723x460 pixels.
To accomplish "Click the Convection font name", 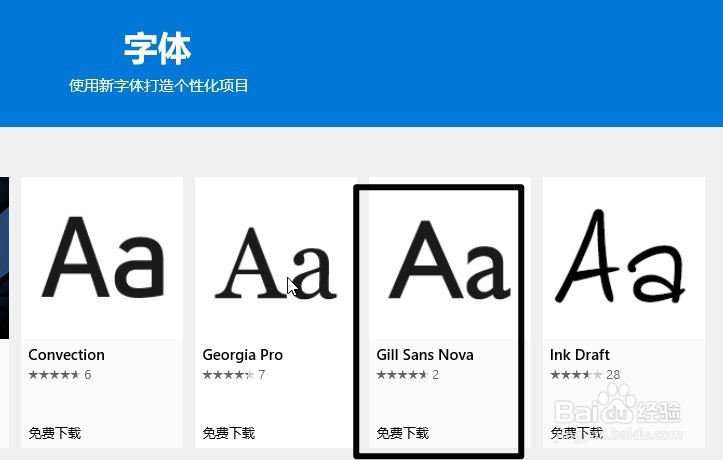I will [x=66, y=354].
